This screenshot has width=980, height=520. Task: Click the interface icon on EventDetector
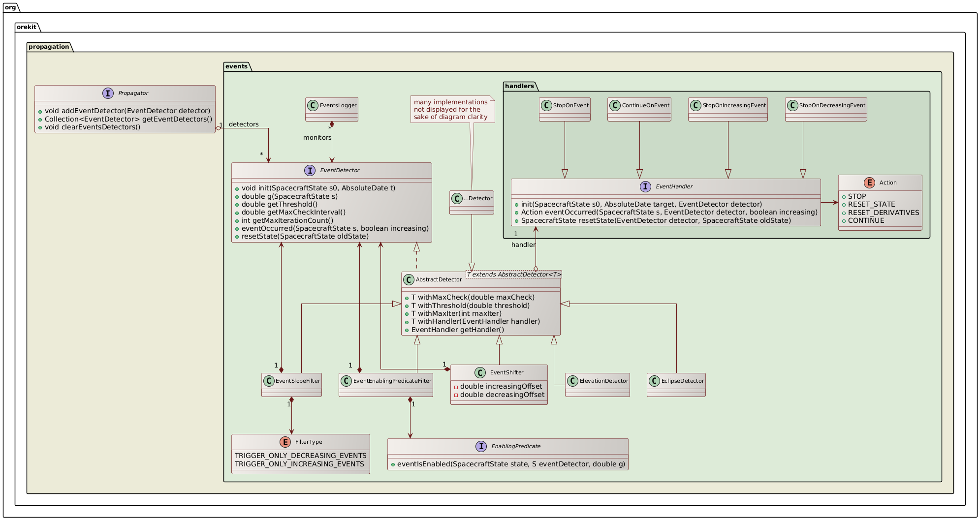click(310, 170)
